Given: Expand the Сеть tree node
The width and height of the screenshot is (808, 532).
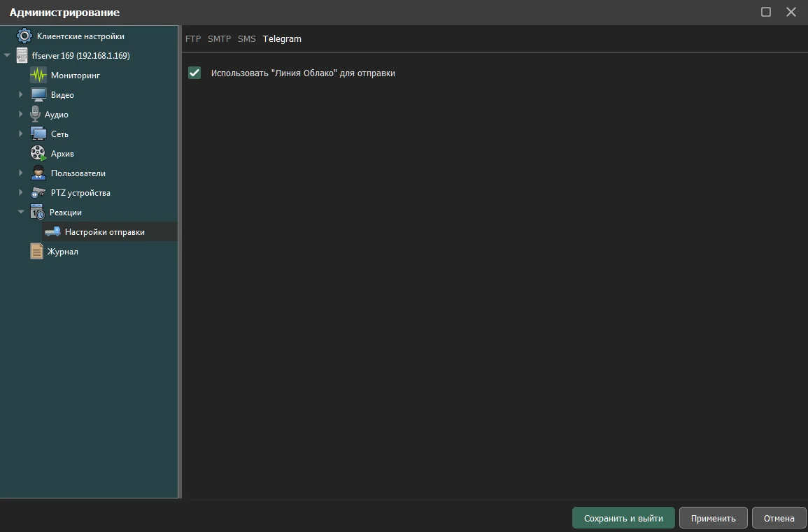Looking at the screenshot, I should [21, 134].
